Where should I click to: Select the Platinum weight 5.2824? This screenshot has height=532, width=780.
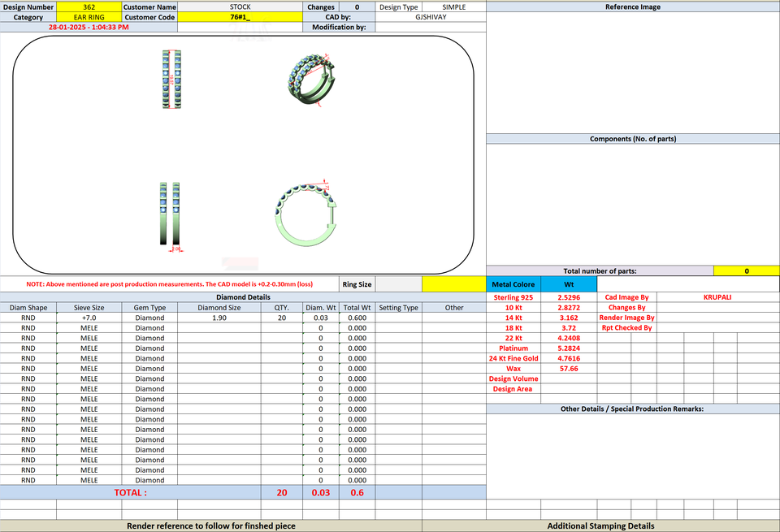tap(569, 348)
